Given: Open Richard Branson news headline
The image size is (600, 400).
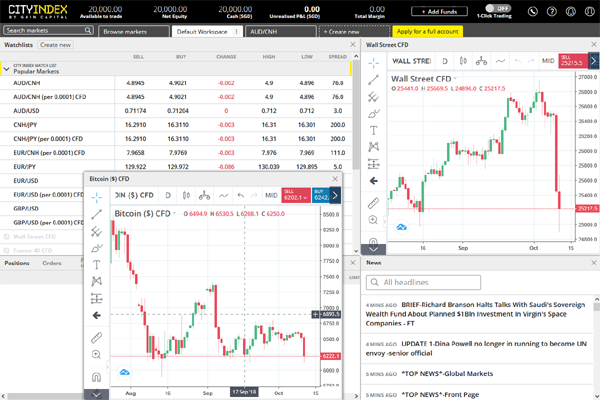Looking at the screenshot, I should 475,314.
